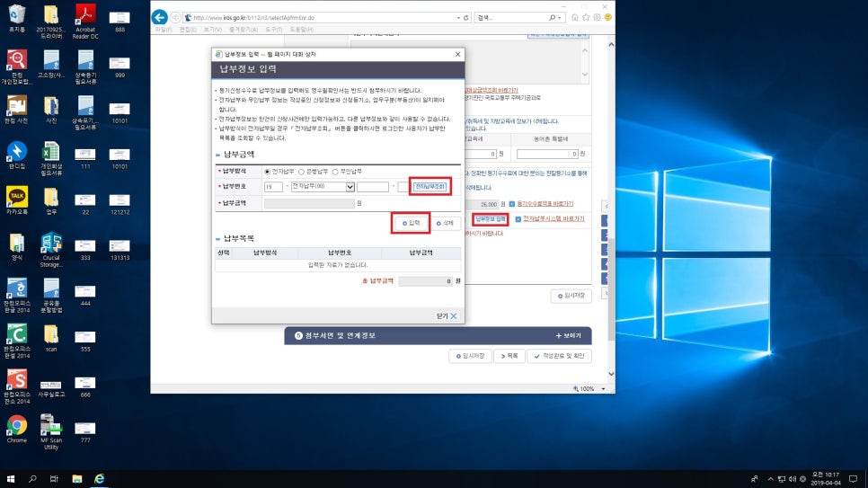Open the address bar history dropdown arrow
The width and height of the screenshot is (868, 488).
pyautogui.click(x=458, y=18)
